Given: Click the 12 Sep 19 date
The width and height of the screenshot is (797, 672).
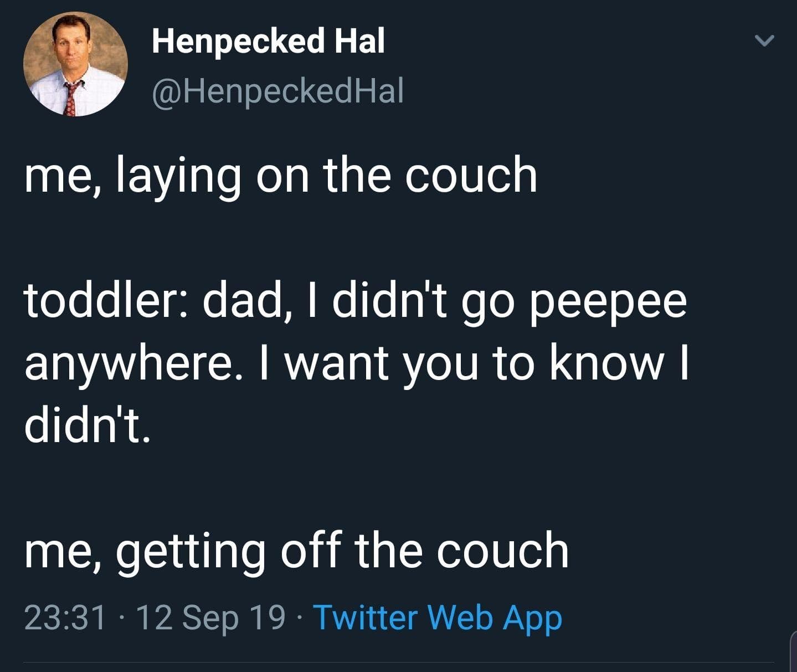Looking at the screenshot, I should click(210, 617).
